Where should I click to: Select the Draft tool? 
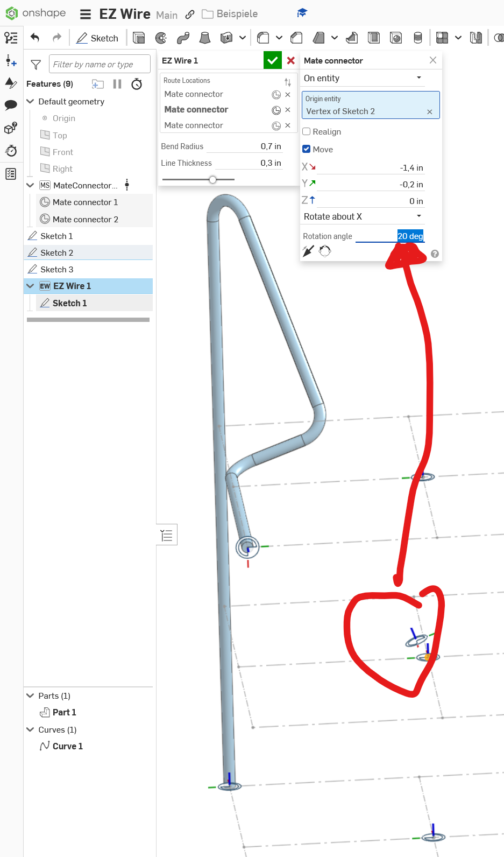click(319, 38)
